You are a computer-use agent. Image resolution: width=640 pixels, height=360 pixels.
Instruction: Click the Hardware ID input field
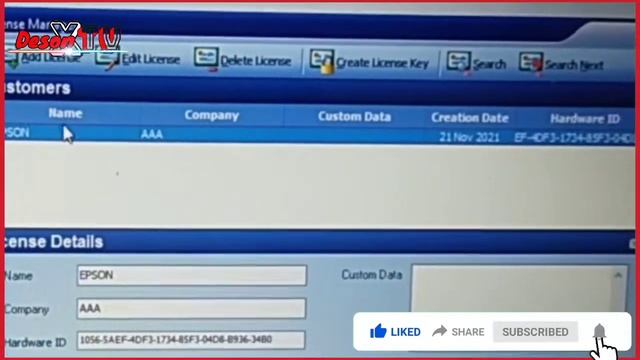coord(191,340)
